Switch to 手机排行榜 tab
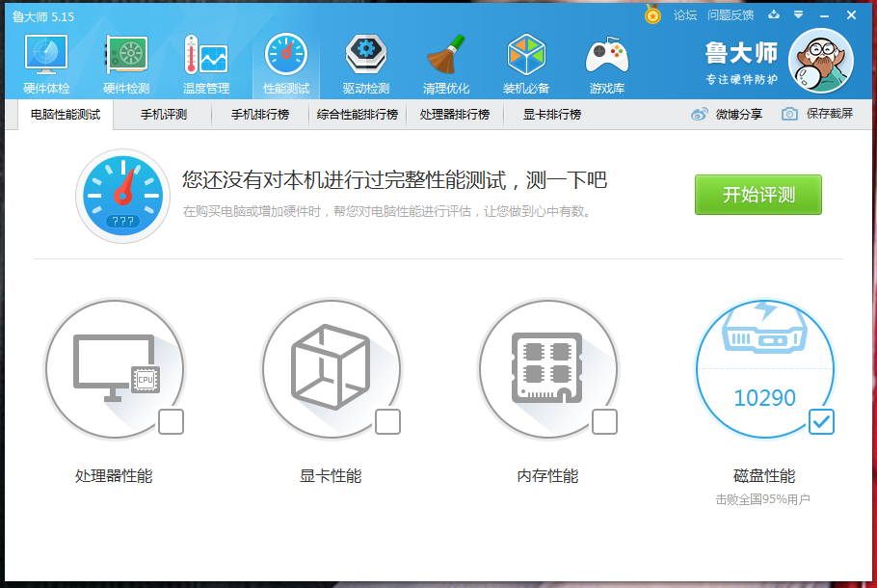 pyautogui.click(x=260, y=115)
